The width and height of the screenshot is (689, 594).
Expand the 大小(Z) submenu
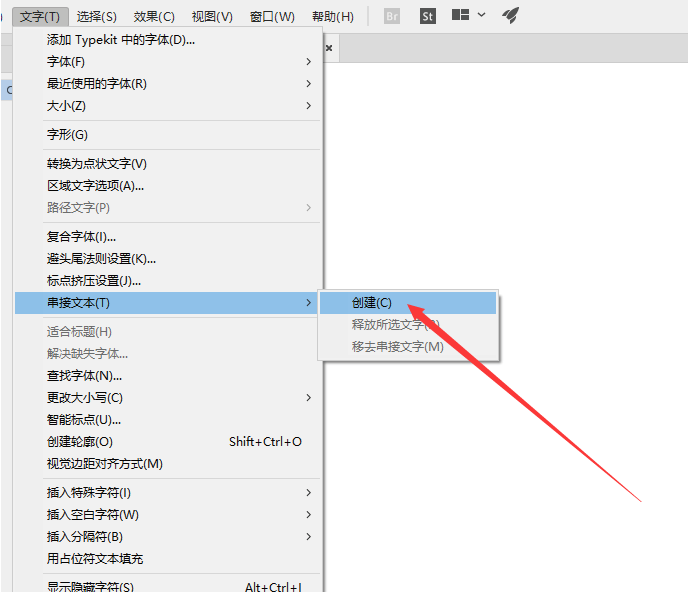tap(168, 106)
